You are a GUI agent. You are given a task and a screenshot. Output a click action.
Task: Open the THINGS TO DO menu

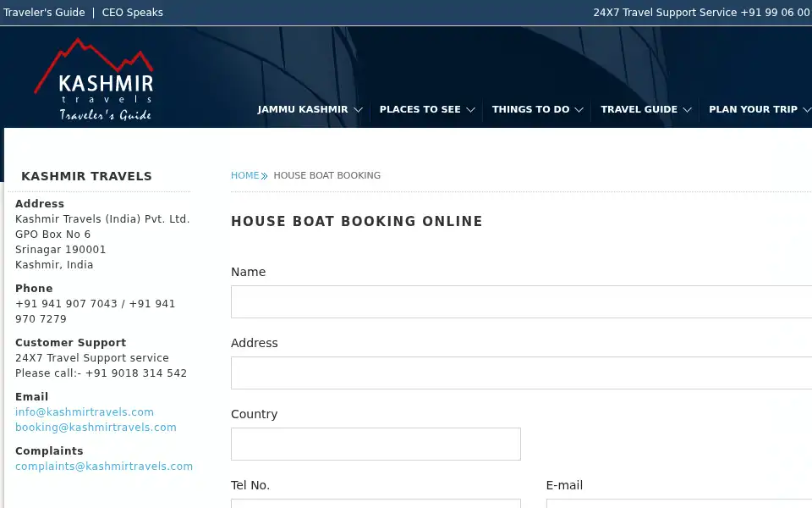point(531,109)
